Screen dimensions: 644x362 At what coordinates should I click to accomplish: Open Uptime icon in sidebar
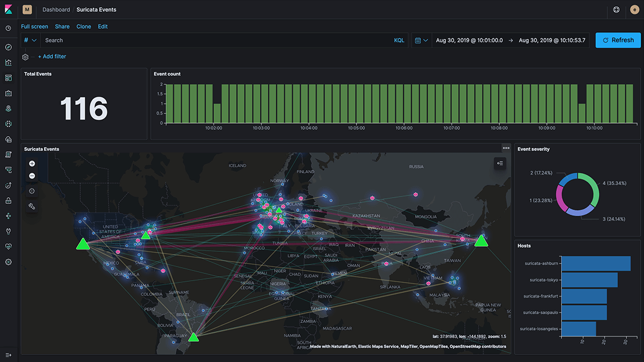click(x=8, y=185)
